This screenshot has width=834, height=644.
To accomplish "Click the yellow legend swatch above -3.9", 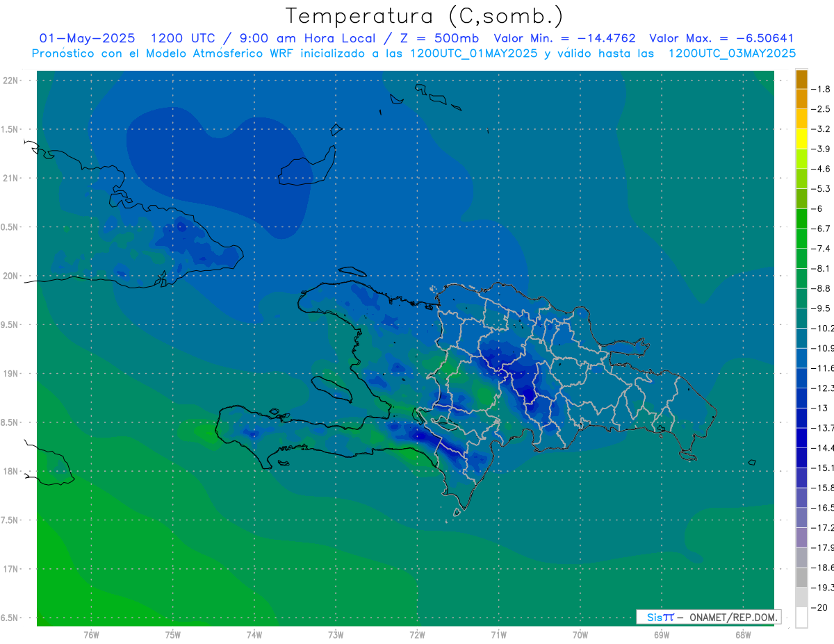I will coord(801,139).
